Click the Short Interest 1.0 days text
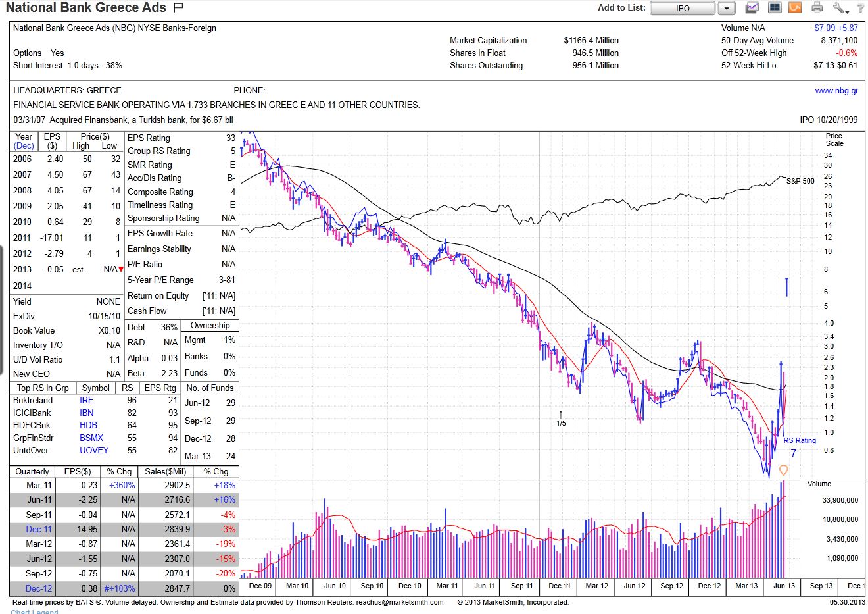Image resolution: width=868 pixels, height=614 pixels. click(x=68, y=65)
